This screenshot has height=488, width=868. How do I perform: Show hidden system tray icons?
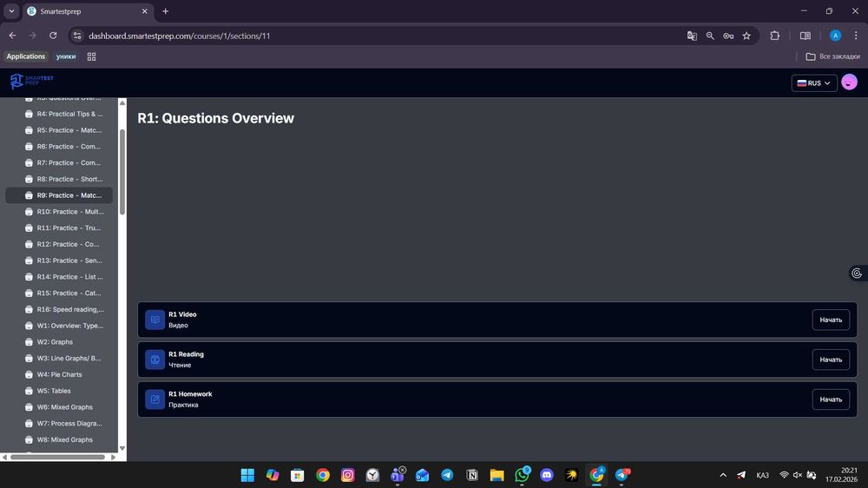point(723,475)
